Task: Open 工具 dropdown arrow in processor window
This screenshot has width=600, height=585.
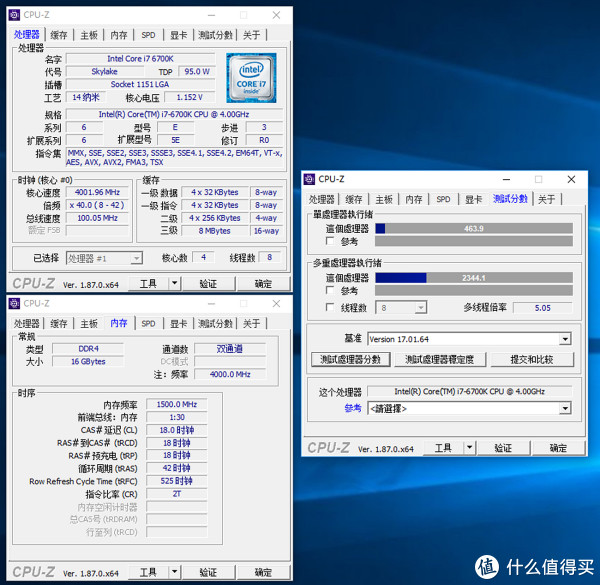Action: coord(174,284)
